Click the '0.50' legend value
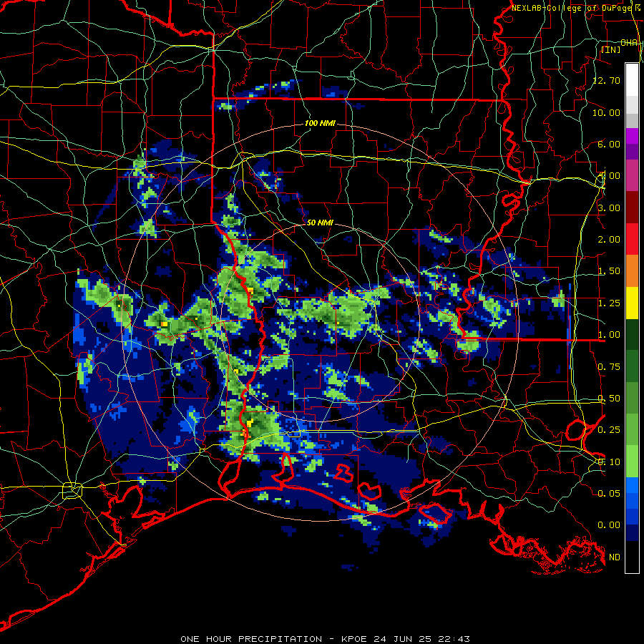 tap(609, 399)
